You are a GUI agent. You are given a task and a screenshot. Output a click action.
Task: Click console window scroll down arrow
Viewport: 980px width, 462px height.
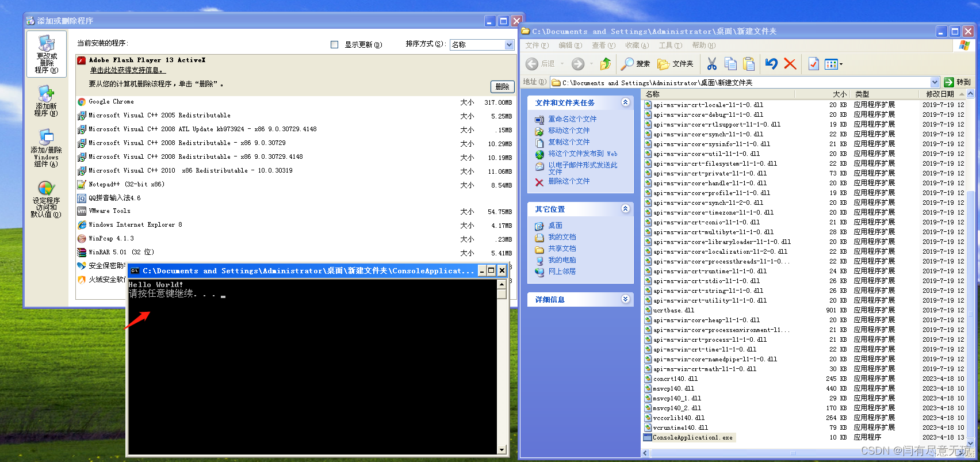click(x=502, y=450)
